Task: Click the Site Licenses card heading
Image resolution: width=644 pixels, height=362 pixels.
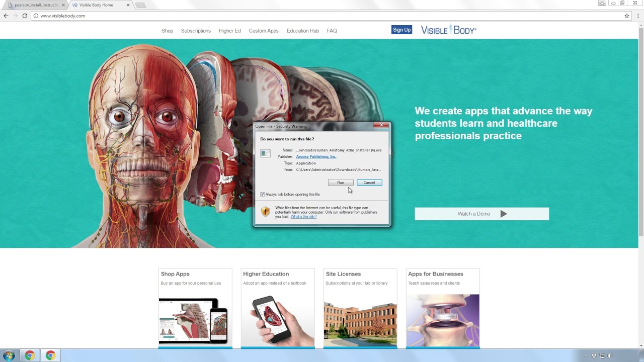Action: click(x=343, y=274)
